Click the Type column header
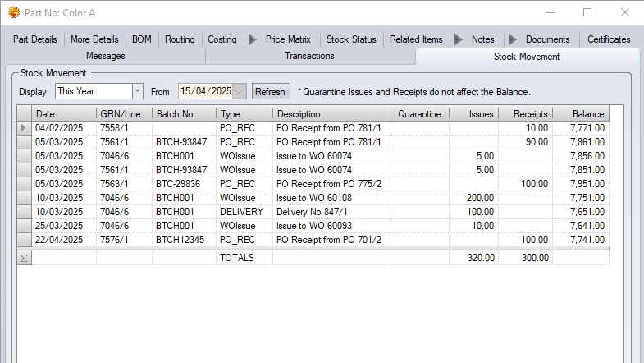Image resolution: width=644 pixels, height=363 pixels. coord(244,114)
